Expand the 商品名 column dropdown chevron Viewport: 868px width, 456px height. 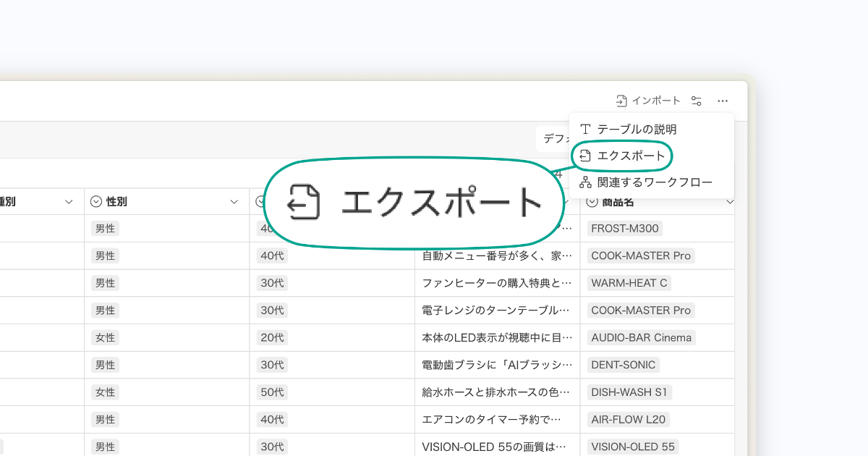(x=729, y=202)
